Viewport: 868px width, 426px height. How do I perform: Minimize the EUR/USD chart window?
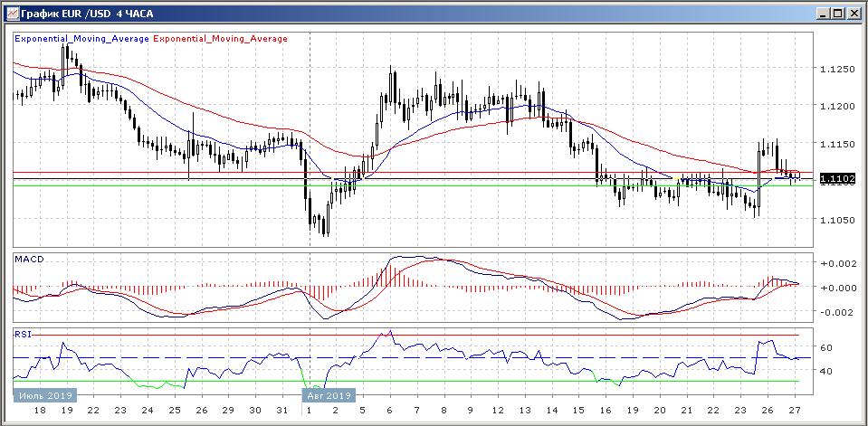pyautogui.click(x=821, y=13)
